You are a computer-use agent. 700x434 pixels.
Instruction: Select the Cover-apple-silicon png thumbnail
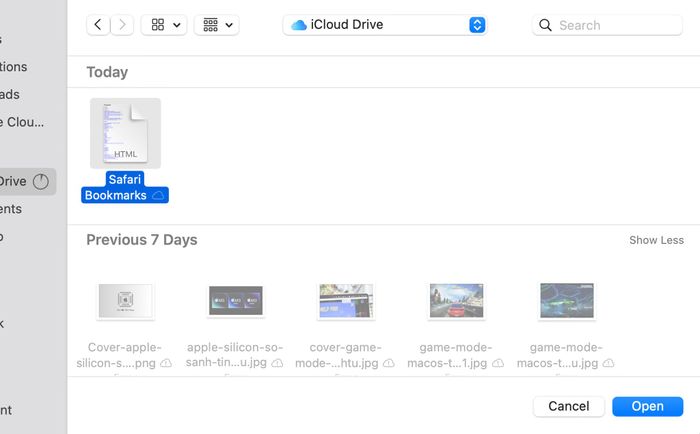tap(125, 300)
